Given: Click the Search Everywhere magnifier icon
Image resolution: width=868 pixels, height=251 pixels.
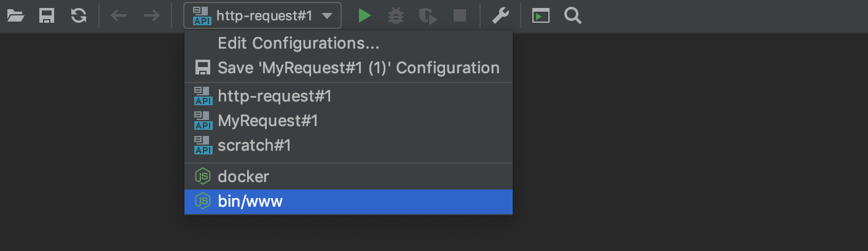Looking at the screenshot, I should click(x=573, y=16).
